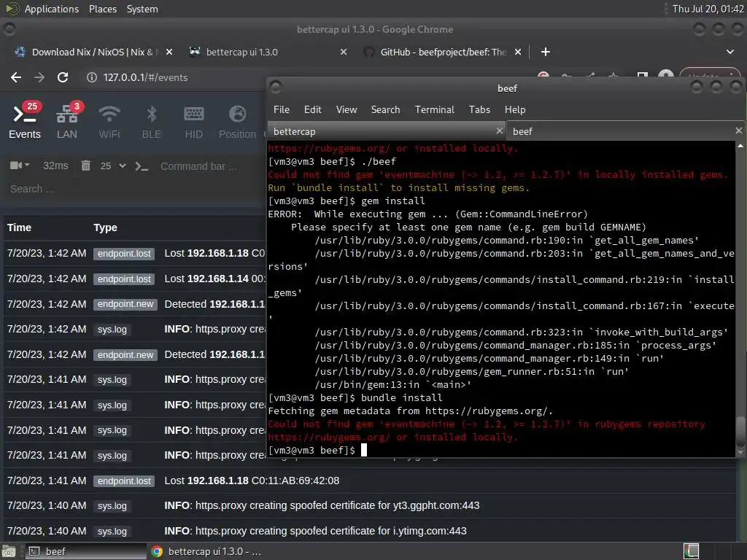Click the site information icon
The image size is (747, 560).
(x=92, y=77)
